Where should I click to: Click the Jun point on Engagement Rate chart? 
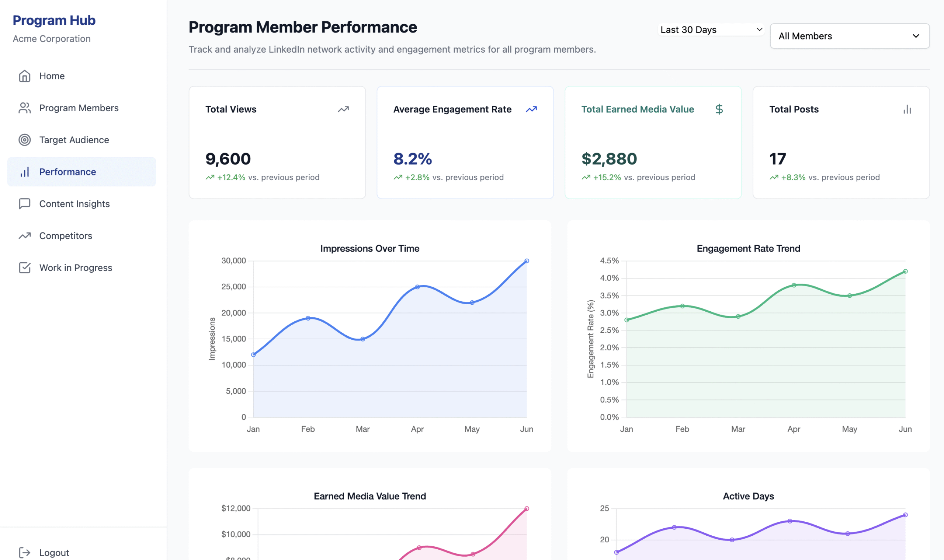point(906,272)
